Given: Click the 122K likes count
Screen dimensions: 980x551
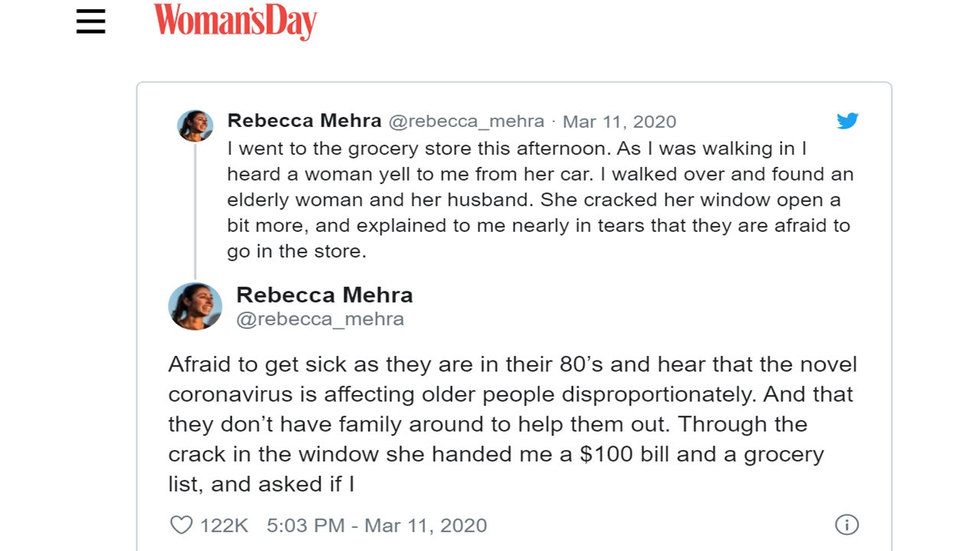Looking at the screenshot, I should click(224, 526).
